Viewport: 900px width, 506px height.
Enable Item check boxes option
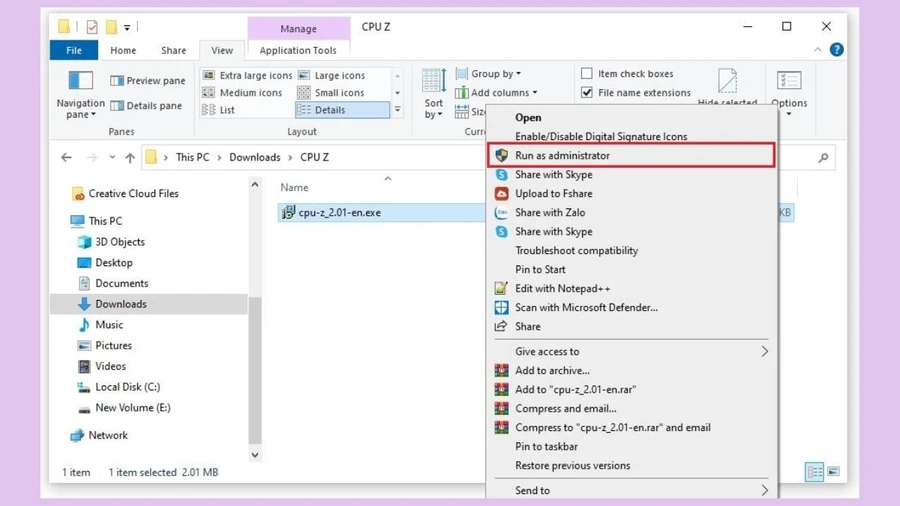coord(587,73)
